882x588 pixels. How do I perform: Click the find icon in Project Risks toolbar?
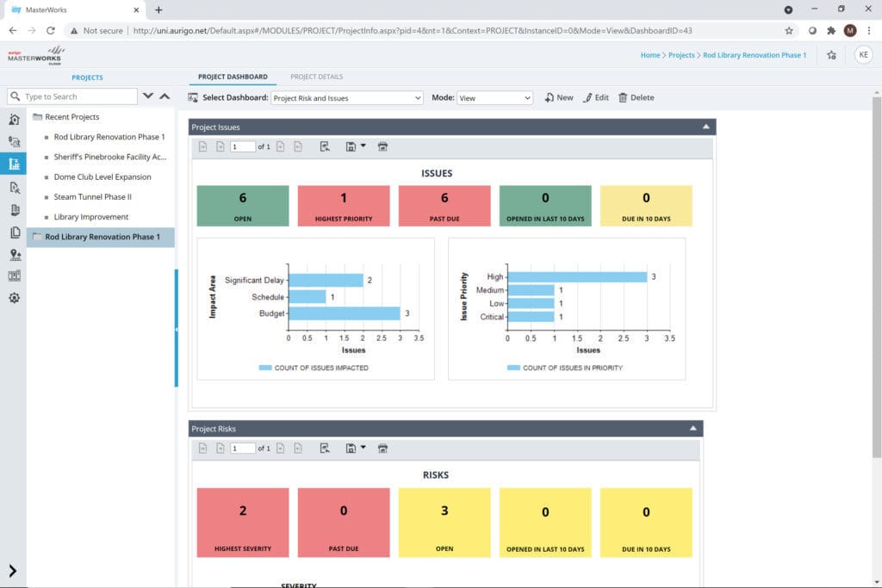pyautogui.click(x=325, y=448)
